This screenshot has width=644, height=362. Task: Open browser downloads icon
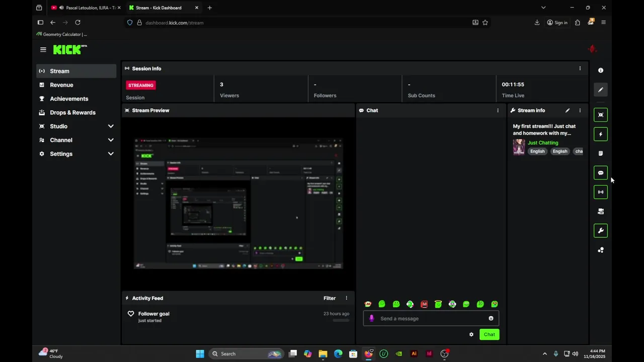[x=537, y=23]
